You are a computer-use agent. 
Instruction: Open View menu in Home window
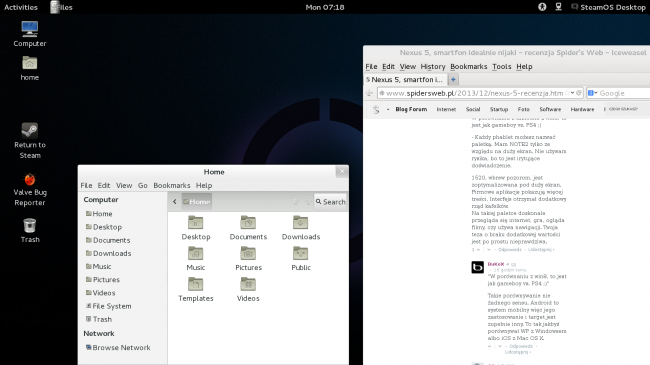click(124, 185)
